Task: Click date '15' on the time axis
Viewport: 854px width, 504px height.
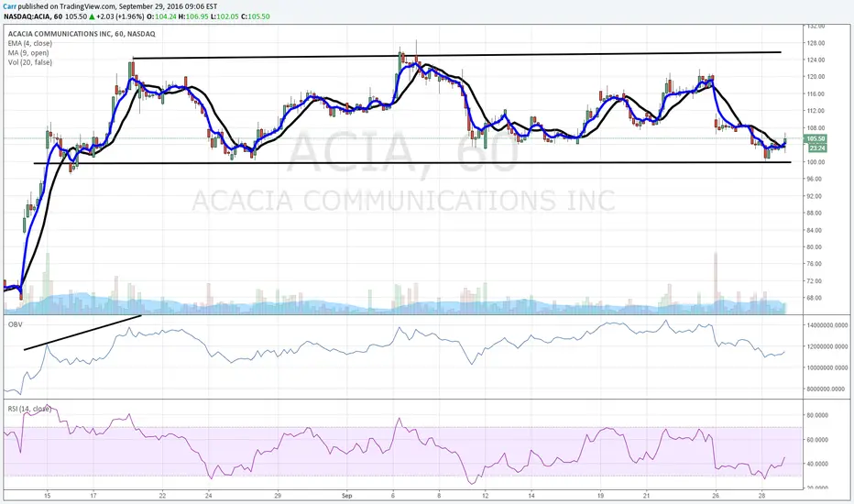Action: point(48,496)
